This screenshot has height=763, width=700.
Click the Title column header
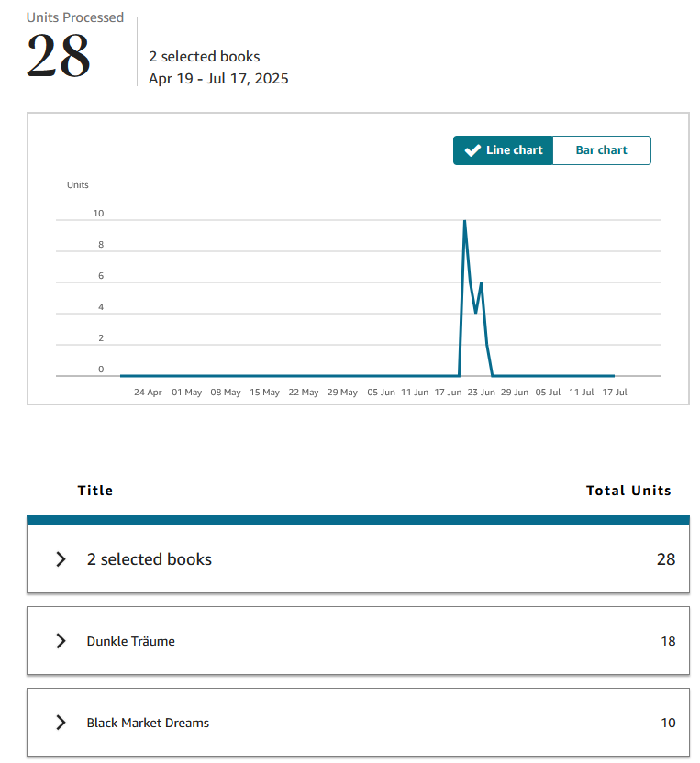coord(94,491)
